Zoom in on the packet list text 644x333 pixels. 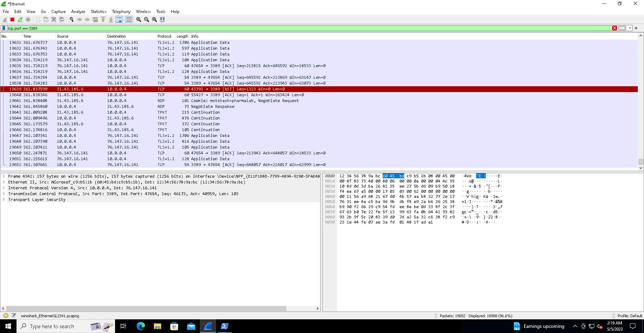[138, 20]
